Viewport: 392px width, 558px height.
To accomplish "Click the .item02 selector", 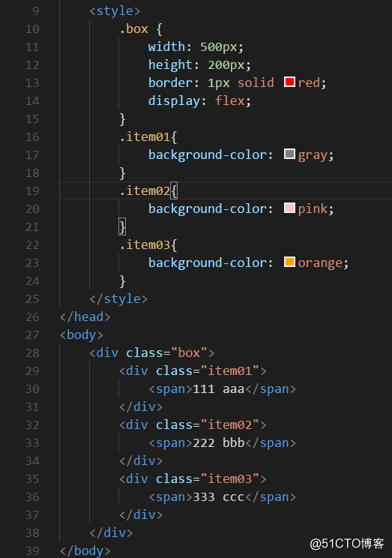I will tap(145, 191).
